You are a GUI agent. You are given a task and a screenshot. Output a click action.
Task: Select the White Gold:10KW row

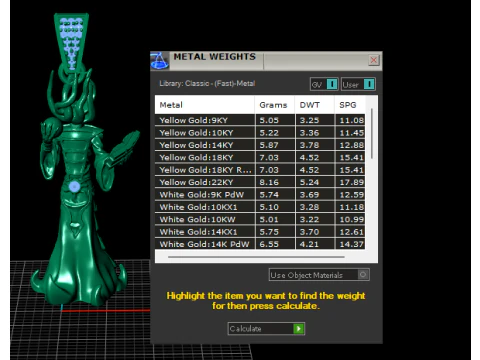(x=260, y=219)
